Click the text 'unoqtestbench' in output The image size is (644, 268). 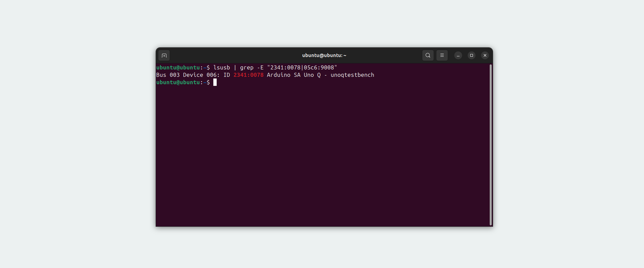click(x=353, y=75)
